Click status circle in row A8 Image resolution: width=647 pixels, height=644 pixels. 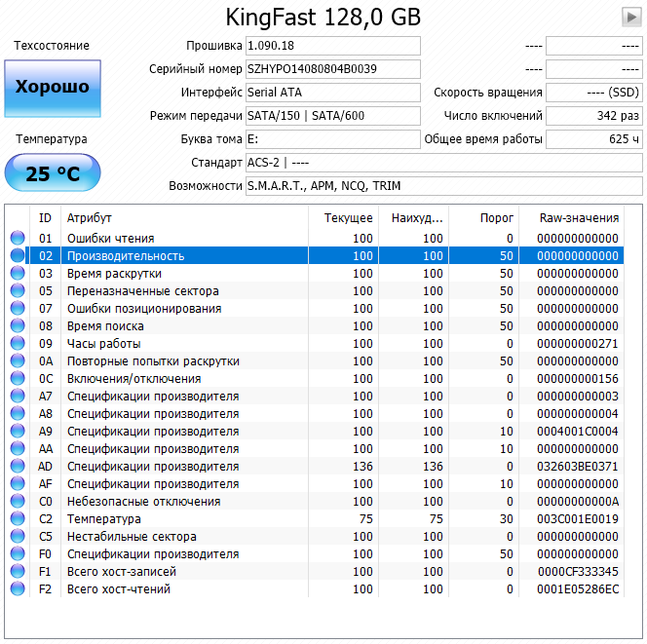point(18,413)
